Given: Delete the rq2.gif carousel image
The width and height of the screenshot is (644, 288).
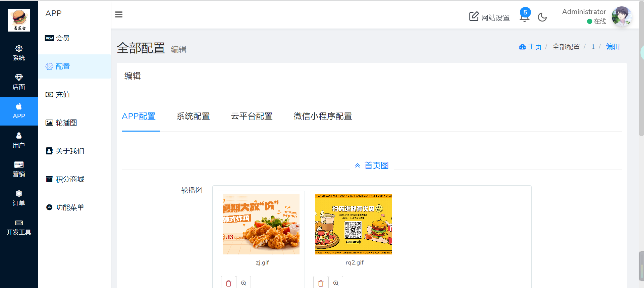Looking at the screenshot, I should point(321,283).
